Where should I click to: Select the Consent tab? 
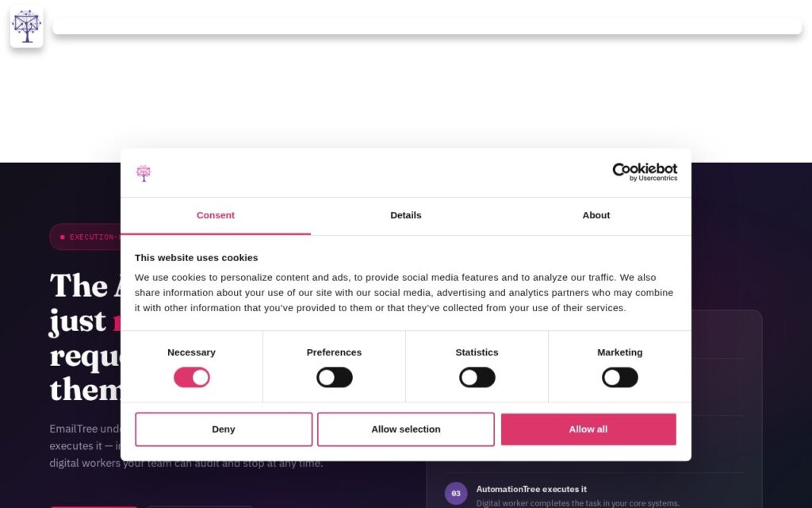coord(216,216)
